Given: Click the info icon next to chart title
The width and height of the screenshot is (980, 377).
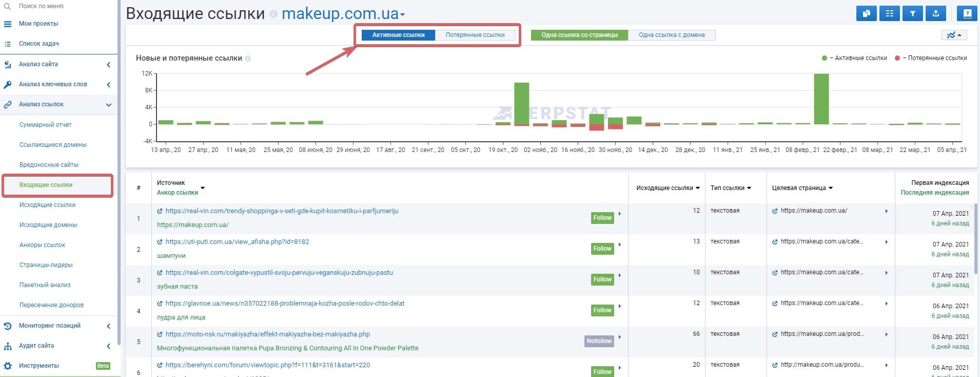Looking at the screenshot, I should click(248, 59).
